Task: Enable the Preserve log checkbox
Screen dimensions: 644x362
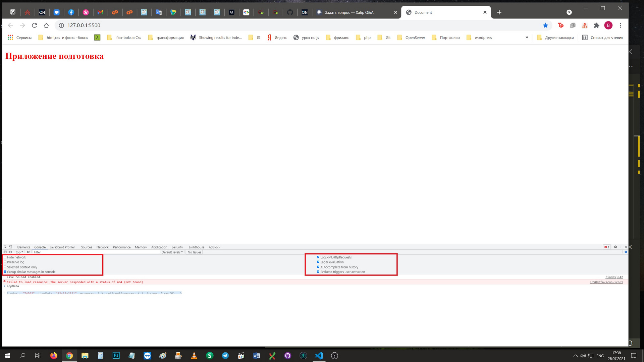Action: click(5, 262)
